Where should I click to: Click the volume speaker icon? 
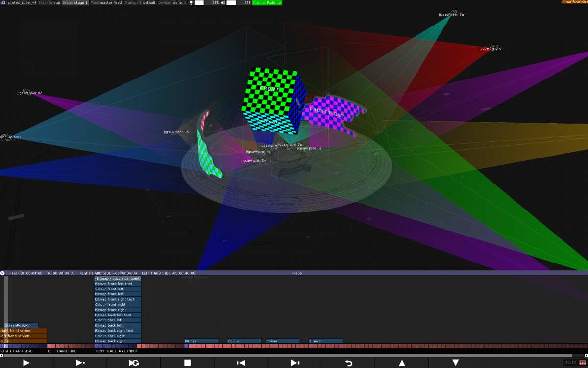tap(223, 2)
